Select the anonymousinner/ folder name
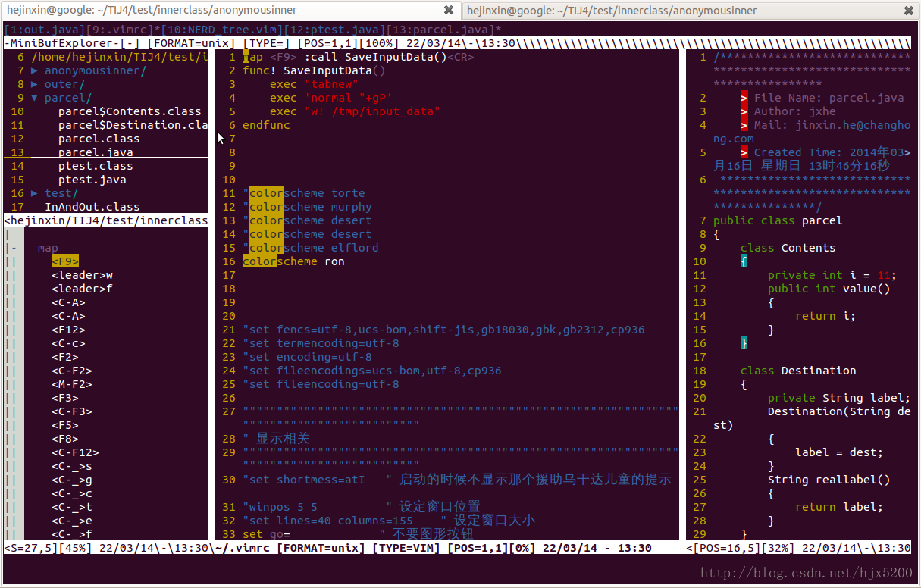The height and width of the screenshot is (588, 921). click(x=96, y=70)
